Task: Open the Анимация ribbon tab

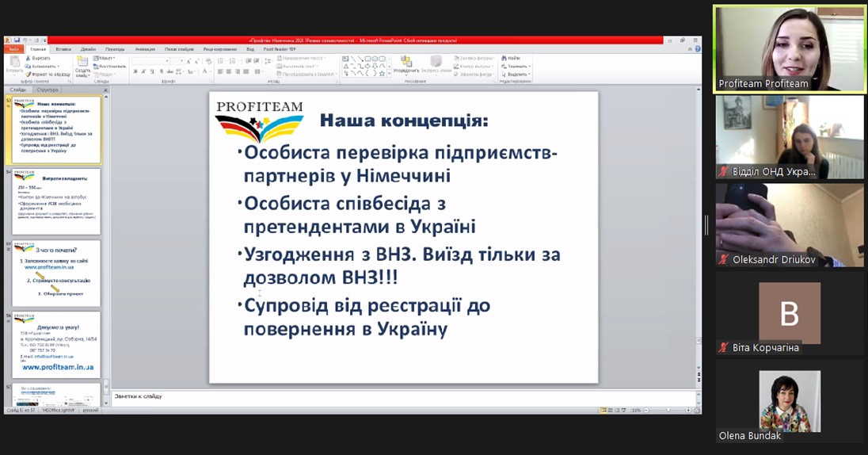Action: [145, 49]
